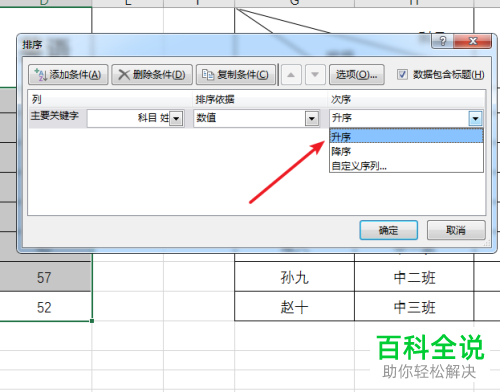Select the cell containing 52
Image resolution: width=500 pixels, height=392 pixels.
tap(46, 307)
